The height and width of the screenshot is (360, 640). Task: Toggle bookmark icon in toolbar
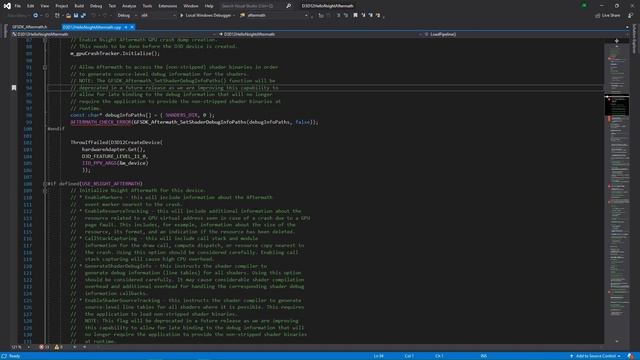(x=356, y=16)
